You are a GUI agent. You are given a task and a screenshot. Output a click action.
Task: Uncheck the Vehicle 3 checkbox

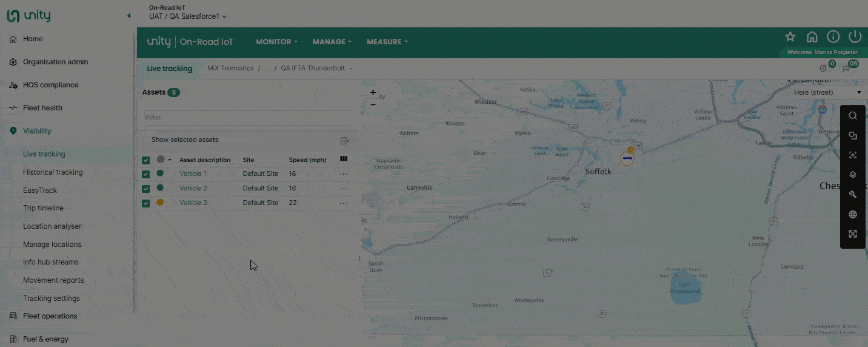point(145,203)
